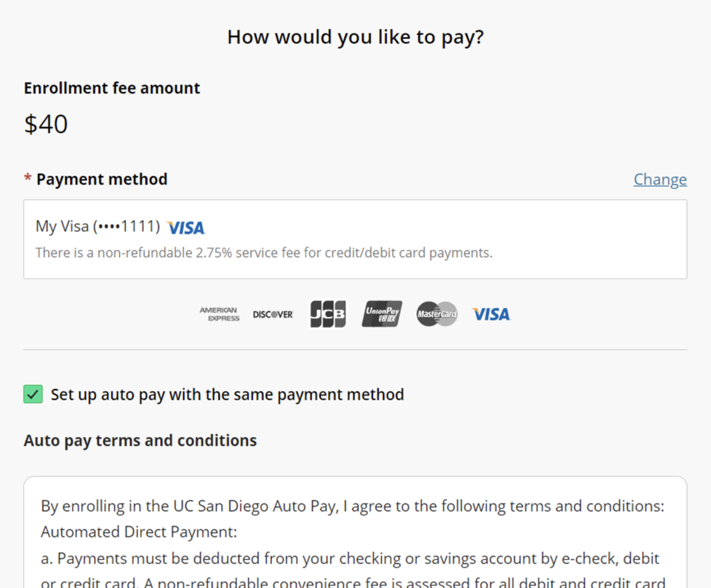Click 'Set up auto pay' label text
This screenshot has width=711, height=588.
(227, 395)
